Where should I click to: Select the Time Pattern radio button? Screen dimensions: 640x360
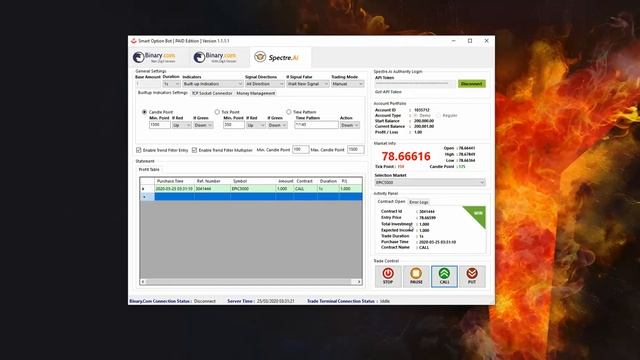289,112
